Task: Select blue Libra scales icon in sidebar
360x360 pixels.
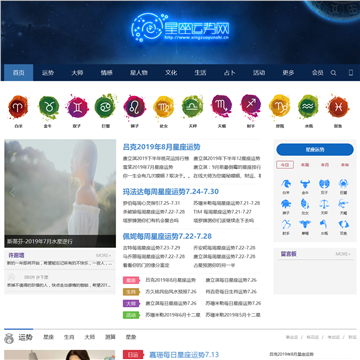Action: point(324,204)
